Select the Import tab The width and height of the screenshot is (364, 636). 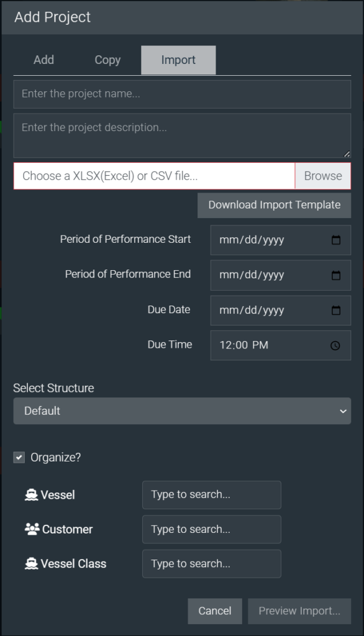178,60
